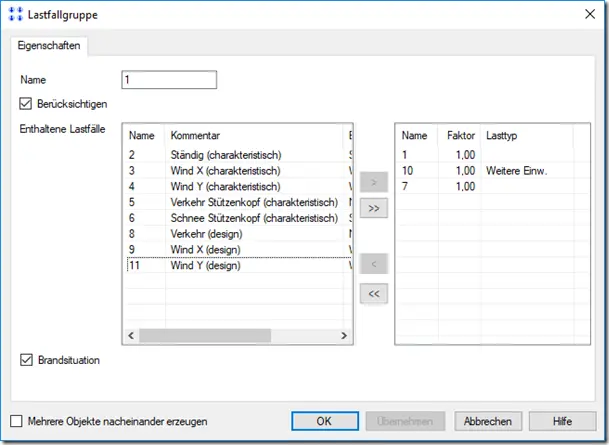Click the Lastfallgruppe dialog title icon

click(16, 15)
